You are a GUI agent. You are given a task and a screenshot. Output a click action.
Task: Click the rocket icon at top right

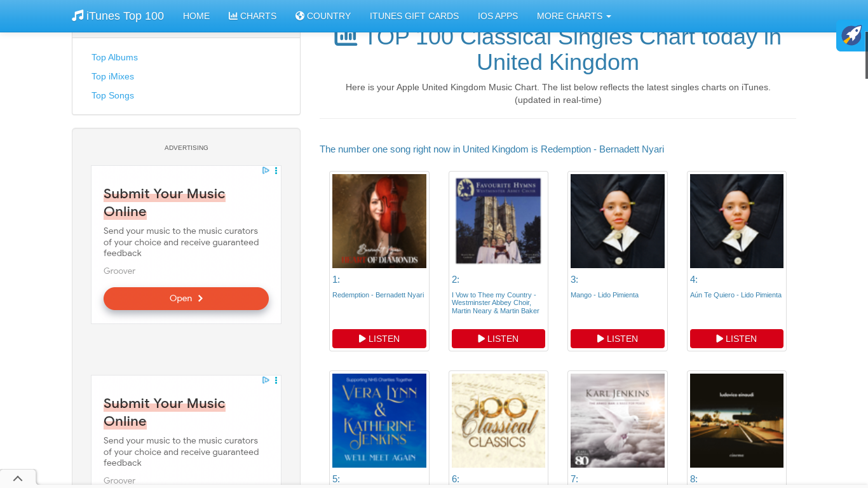tap(851, 36)
